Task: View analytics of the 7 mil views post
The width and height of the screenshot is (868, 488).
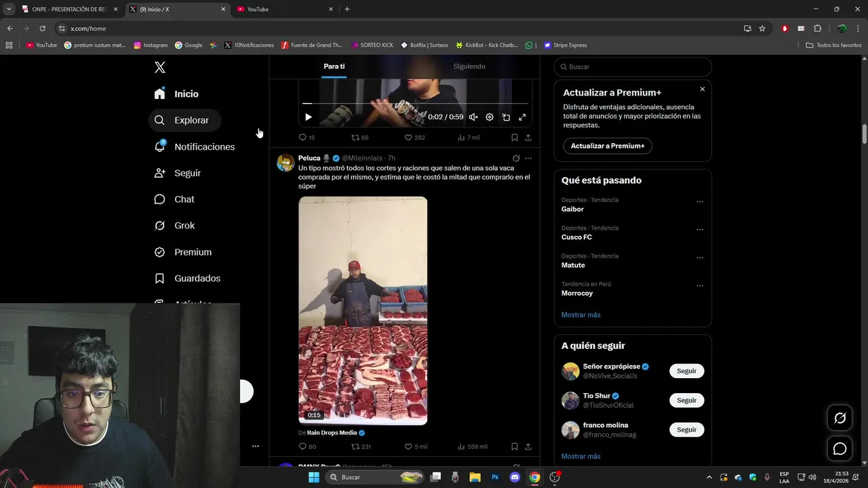Action: coord(469,138)
